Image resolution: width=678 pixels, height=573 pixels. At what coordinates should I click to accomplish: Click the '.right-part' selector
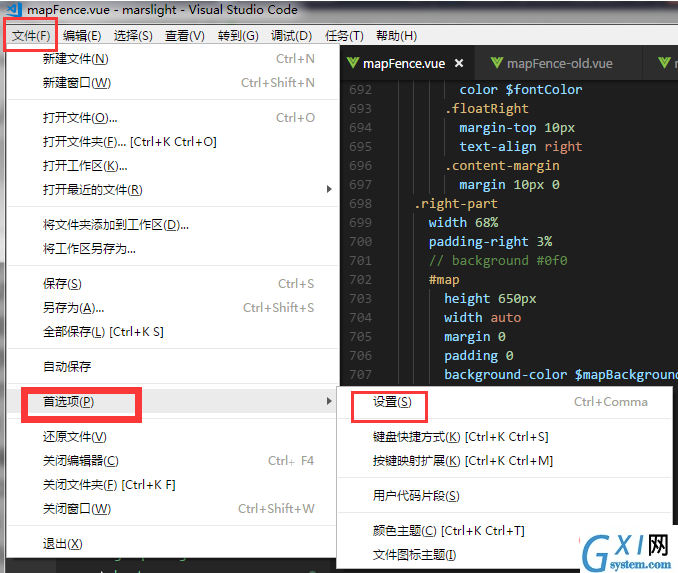[456, 204]
